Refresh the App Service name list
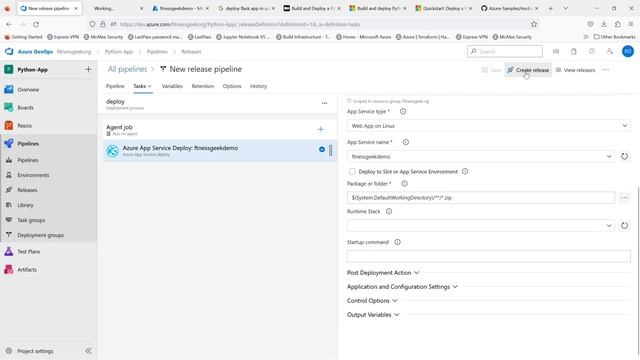Screen dimensions: 640x360 click(624, 156)
